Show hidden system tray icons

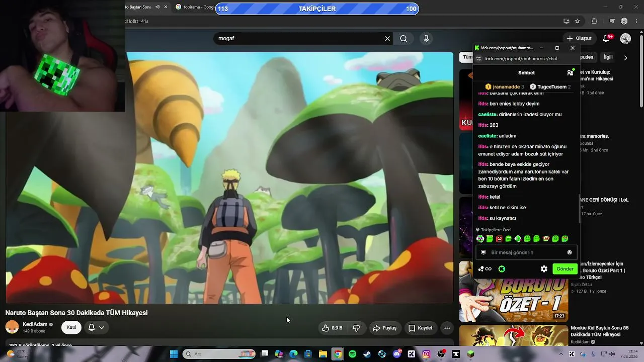point(561,354)
